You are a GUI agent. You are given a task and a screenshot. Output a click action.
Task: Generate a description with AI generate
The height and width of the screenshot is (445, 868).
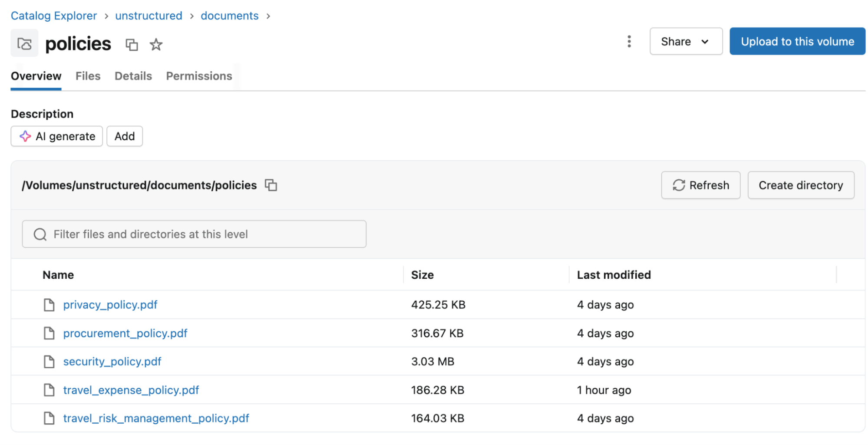(x=57, y=136)
